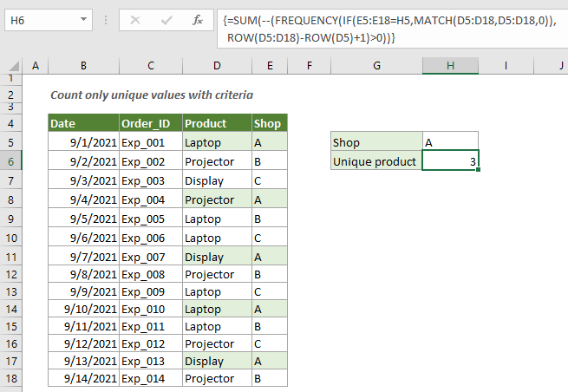Select the column H header
This screenshot has width=568, height=392.
[x=450, y=65]
